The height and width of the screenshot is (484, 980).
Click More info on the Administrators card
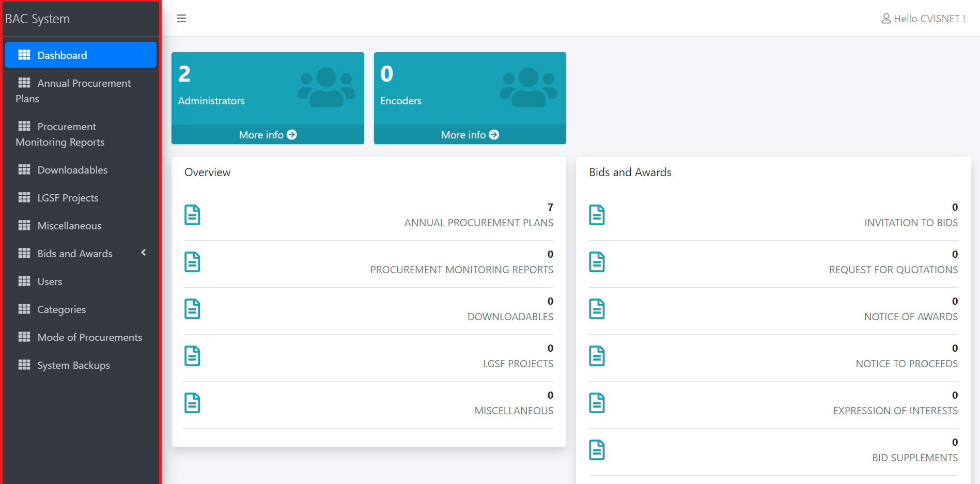[268, 134]
